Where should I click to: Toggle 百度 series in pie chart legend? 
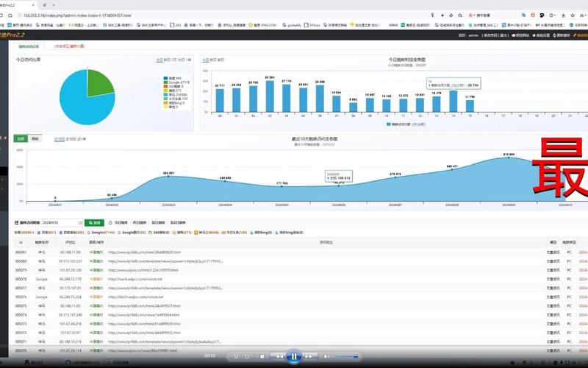coord(173,77)
